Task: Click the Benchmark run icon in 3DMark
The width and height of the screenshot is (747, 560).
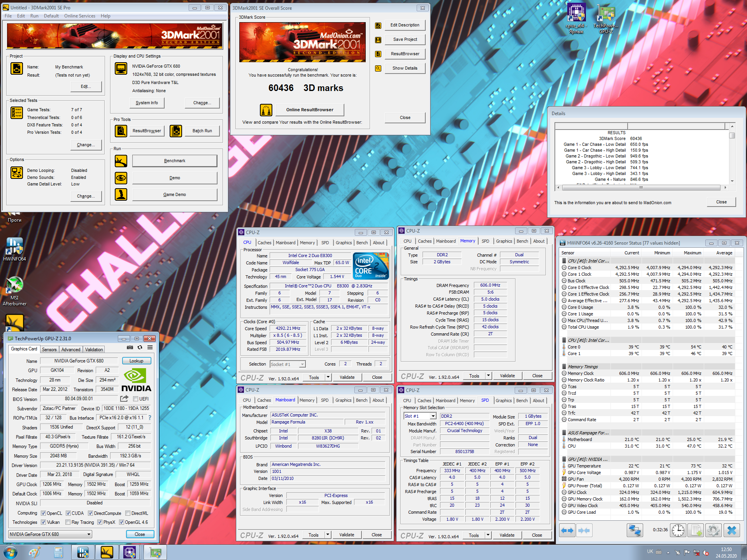Action: tap(121, 161)
